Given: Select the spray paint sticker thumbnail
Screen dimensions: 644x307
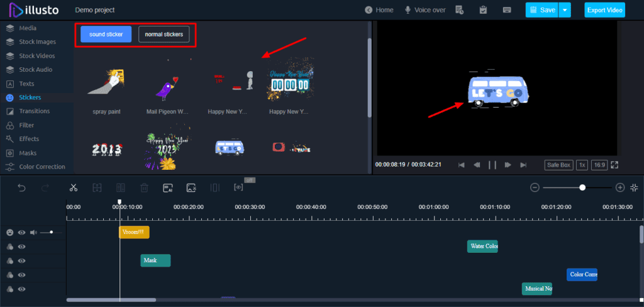Looking at the screenshot, I should 106,84.
